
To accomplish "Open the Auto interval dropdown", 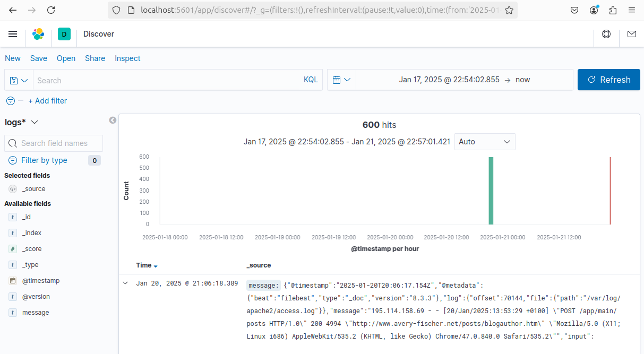I will tap(484, 142).
